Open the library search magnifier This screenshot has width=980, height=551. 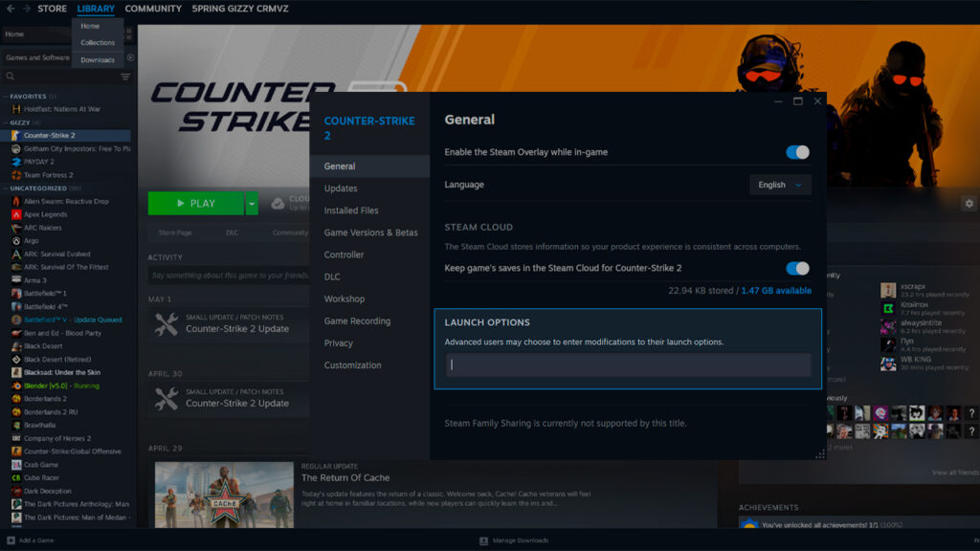tap(10, 77)
